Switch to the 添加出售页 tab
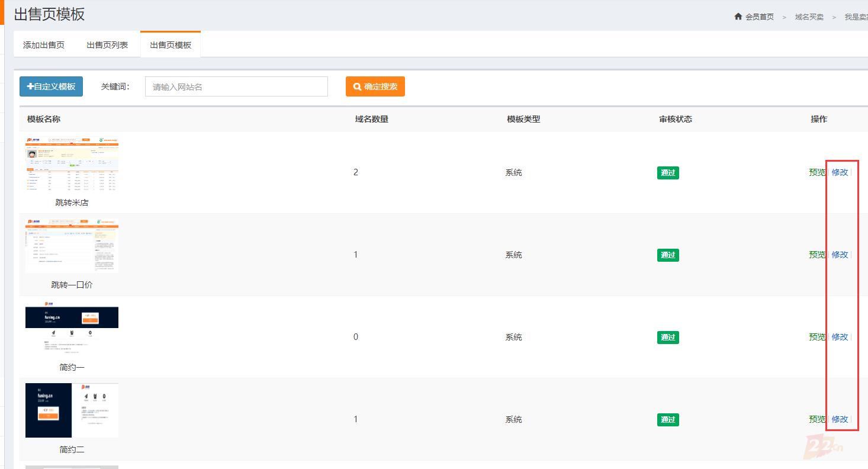 [44, 45]
